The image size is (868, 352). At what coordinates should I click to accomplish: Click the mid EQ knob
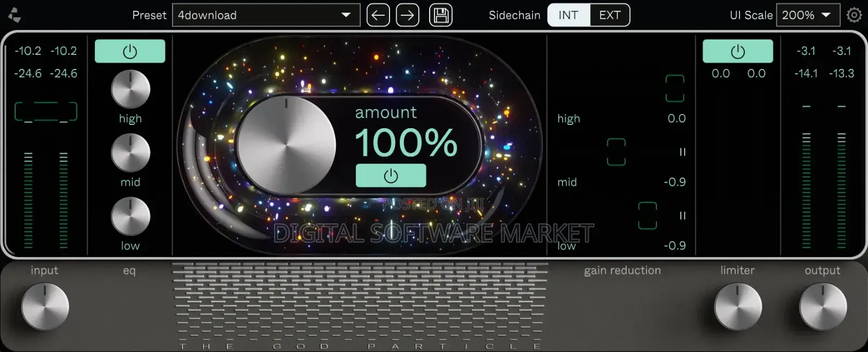pos(130,153)
